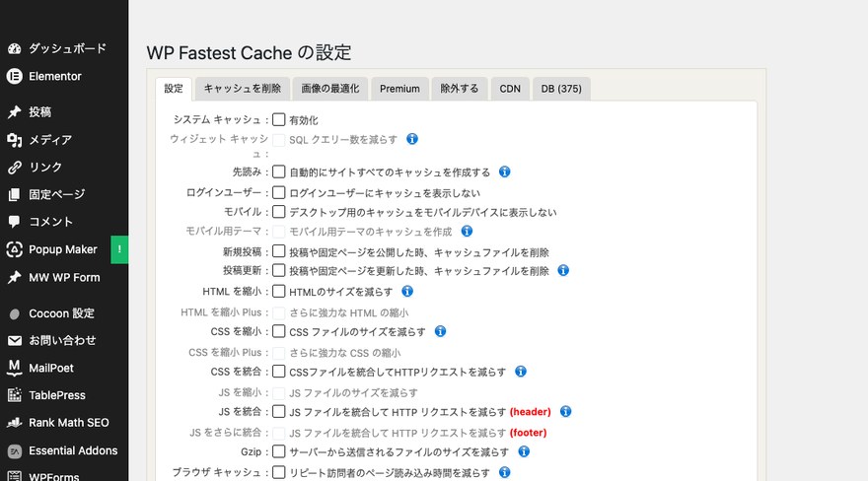The width and height of the screenshot is (868, 481).
Task: Switch to the Premium tab
Action: click(x=399, y=89)
